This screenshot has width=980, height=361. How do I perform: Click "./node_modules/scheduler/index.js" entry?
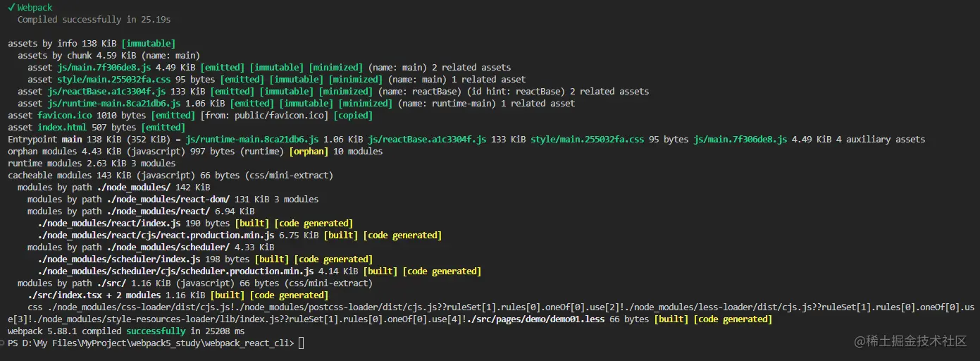[x=118, y=259]
